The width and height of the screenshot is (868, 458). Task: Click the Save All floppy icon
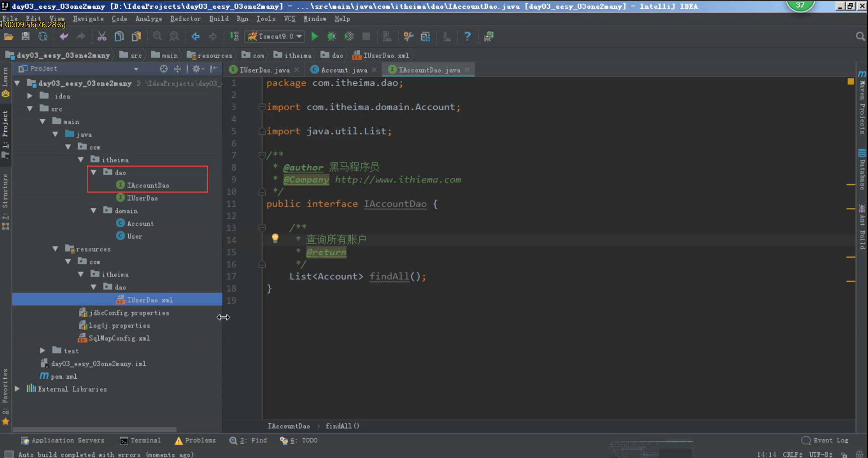[x=25, y=36]
